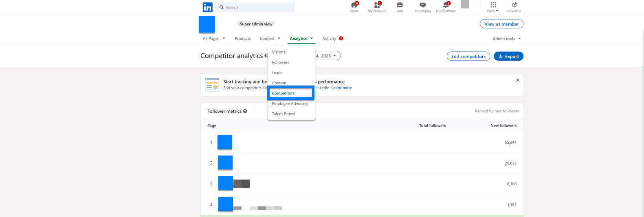Expand the Content tab dropdown

pos(270,39)
